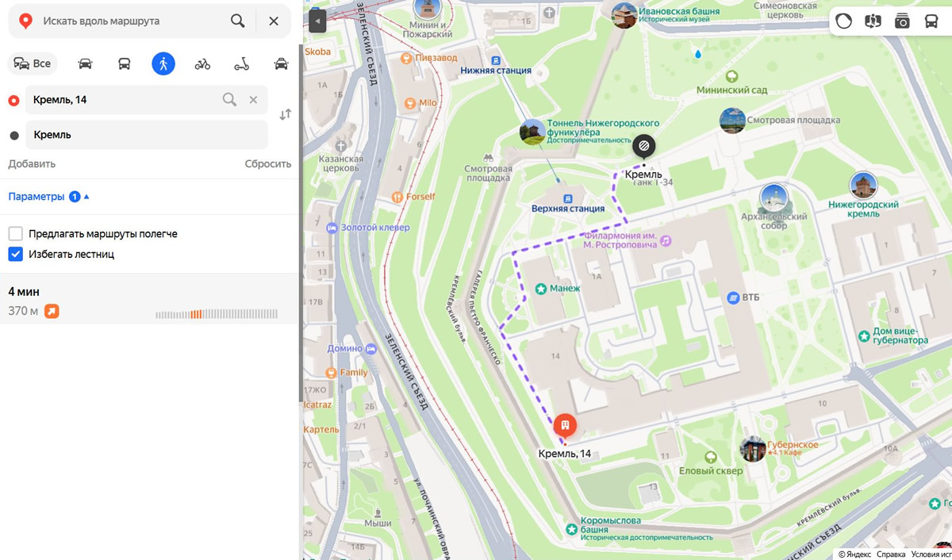This screenshot has height=560, width=952.
Task: Show moving transport layer on map
Action: [x=931, y=21]
